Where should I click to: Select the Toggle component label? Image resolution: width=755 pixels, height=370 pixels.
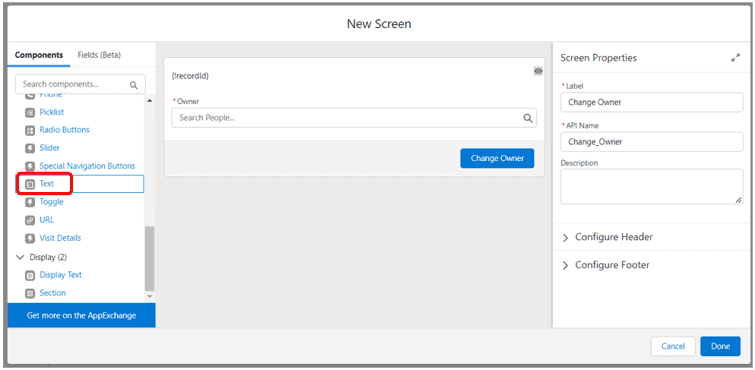pos(52,202)
